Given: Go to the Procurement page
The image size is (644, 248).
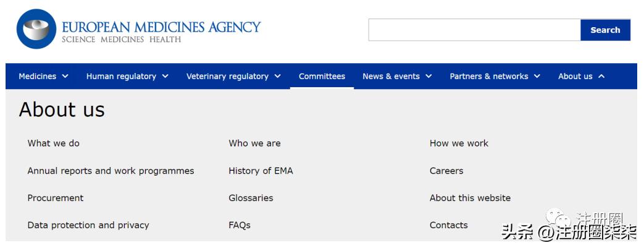Looking at the screenshot, I should click(x=56, y=198).
